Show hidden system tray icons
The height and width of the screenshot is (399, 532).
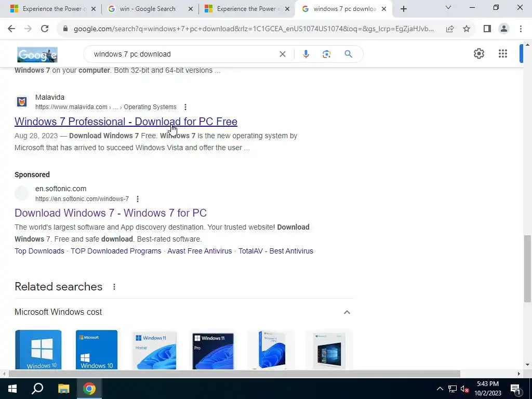tap(440, 389)
